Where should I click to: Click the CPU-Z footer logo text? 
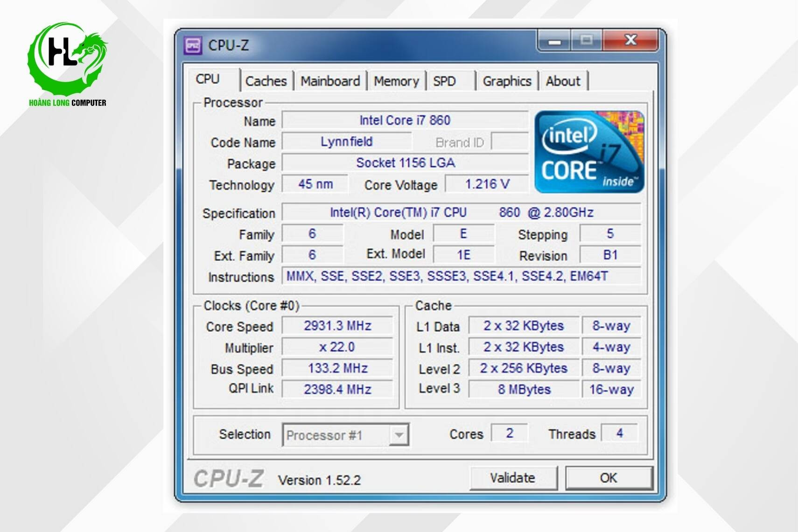[228, 479]
